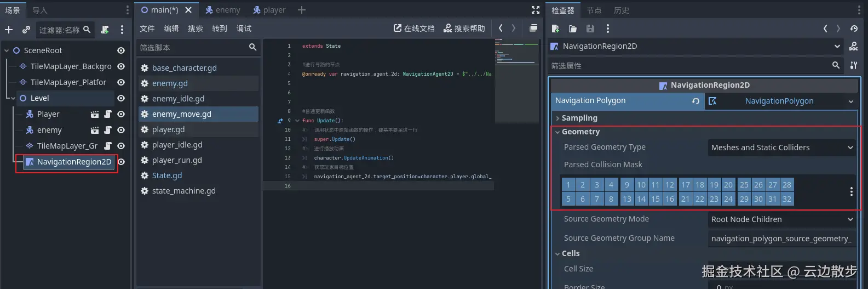Switch to the 历史 tab
The image size is (868, 289).
tap(622, 10)
